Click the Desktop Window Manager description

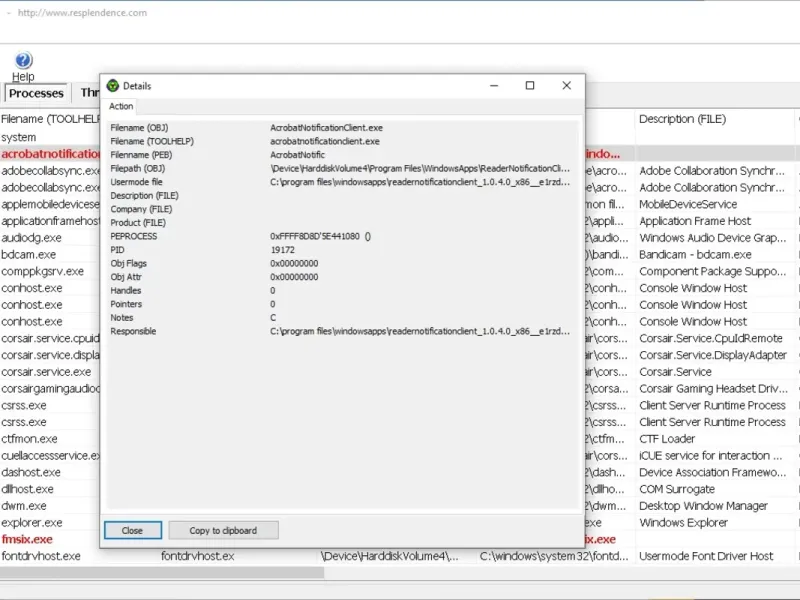tap(703, 506)
